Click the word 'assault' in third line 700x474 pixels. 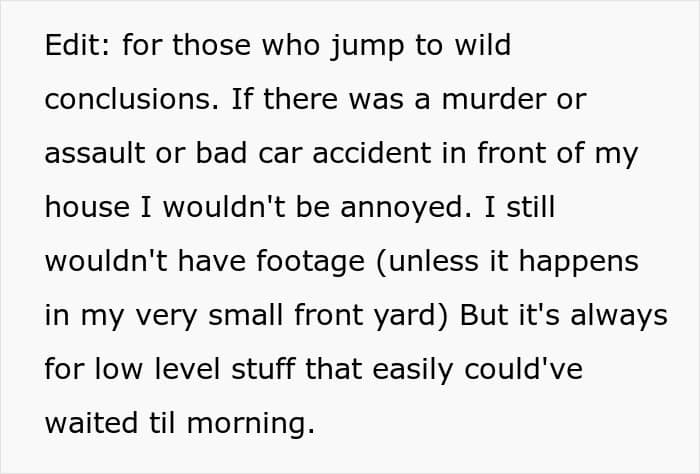[95, 153]
